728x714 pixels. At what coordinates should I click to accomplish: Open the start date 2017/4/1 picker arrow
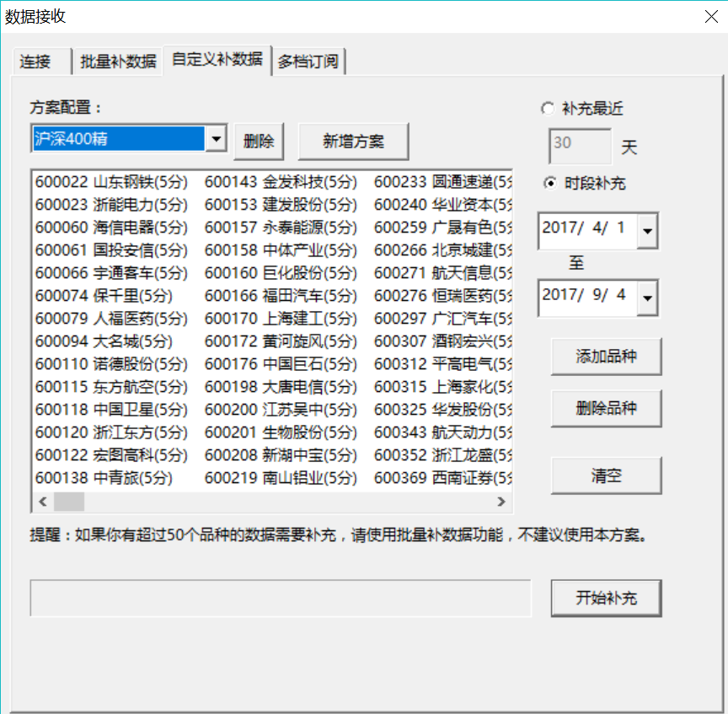[x=647, y=231]
